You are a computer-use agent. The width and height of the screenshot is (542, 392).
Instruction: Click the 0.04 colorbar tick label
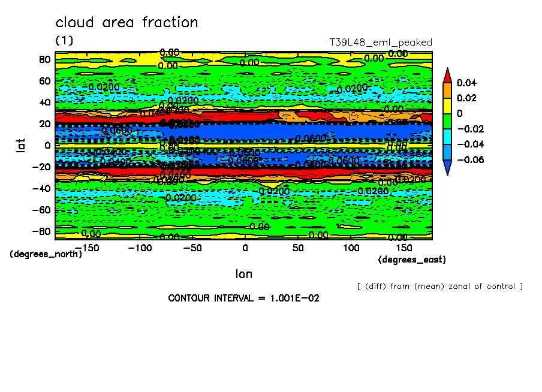(466, 83)
